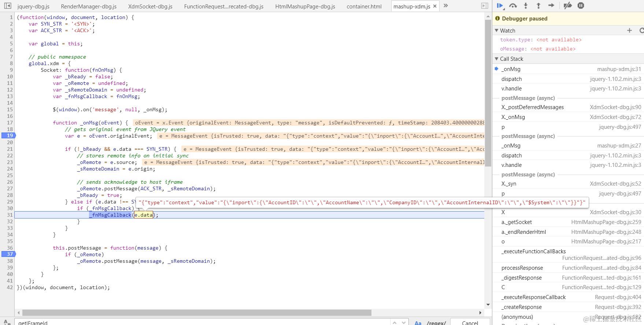Select processResponse call stack frame
The width and height of the screenshot is (644, 325).
pyautogui.click(x=568, y=268)
